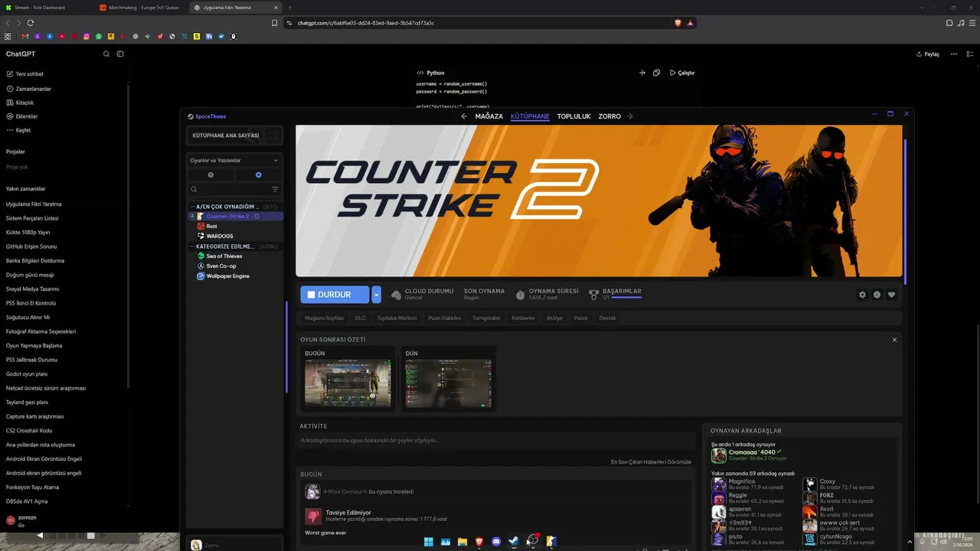Viewport: 980px width, 551px height.
Task: Click the Windows Start button
Action: click(x=429, y=541)
